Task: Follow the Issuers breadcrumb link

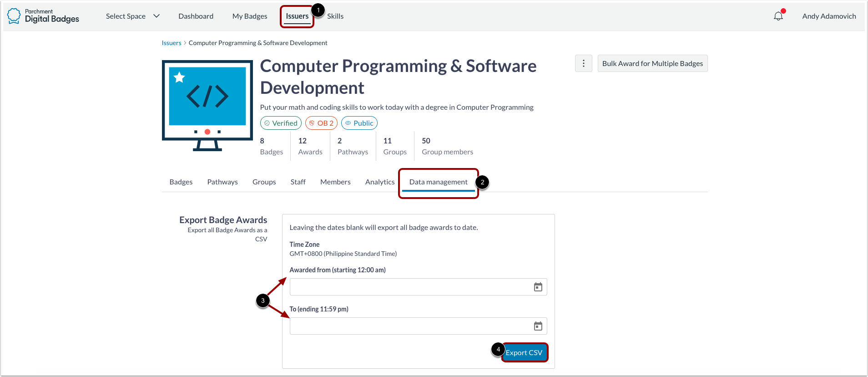Action: click(x=172, y=43)
